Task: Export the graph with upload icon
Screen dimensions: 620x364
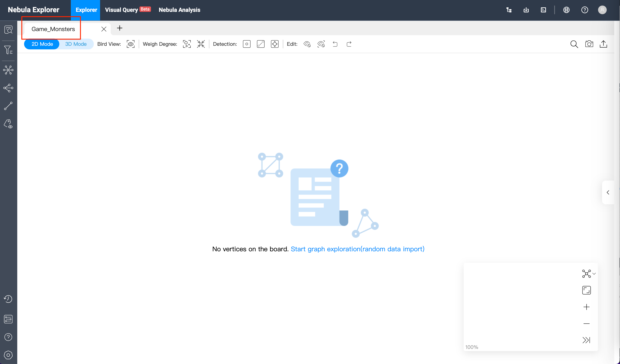Action: [x=603, y=44]
